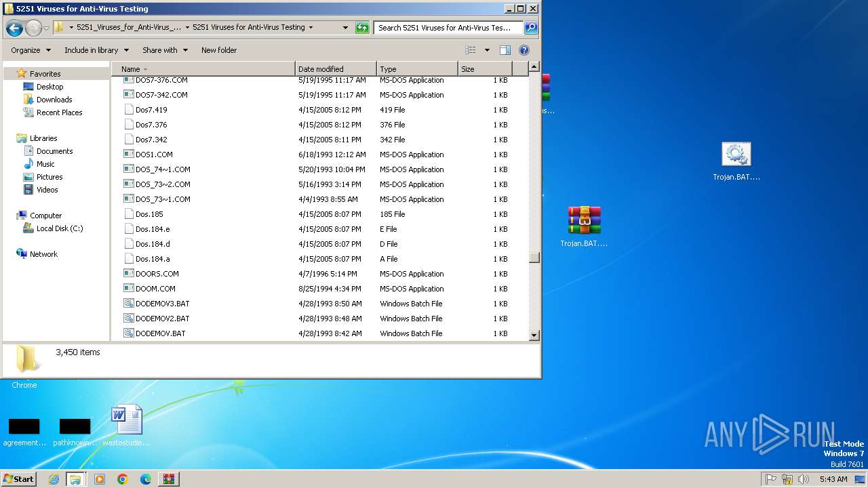Open Music library in sidebar
Viewport: 868px width, 488px height.
[45, 164]
